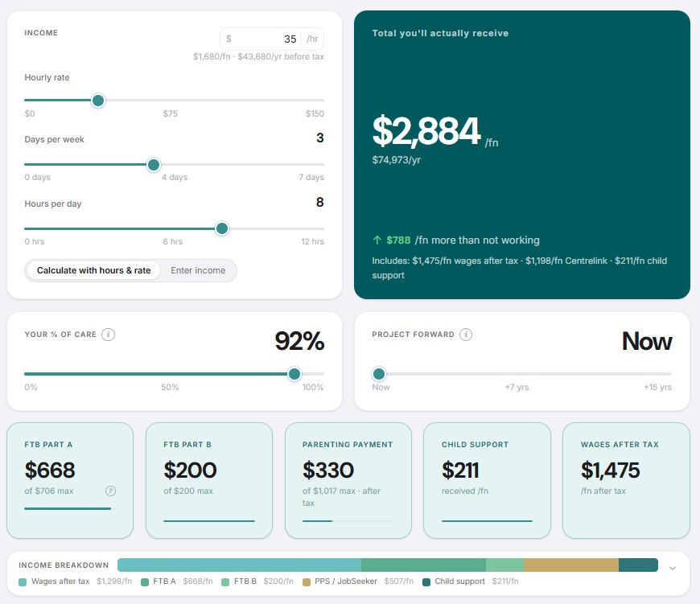Click the Now value in Project Forward
Image resolution: width=700 pixels, height=604 pixels.
click(647, 341)
